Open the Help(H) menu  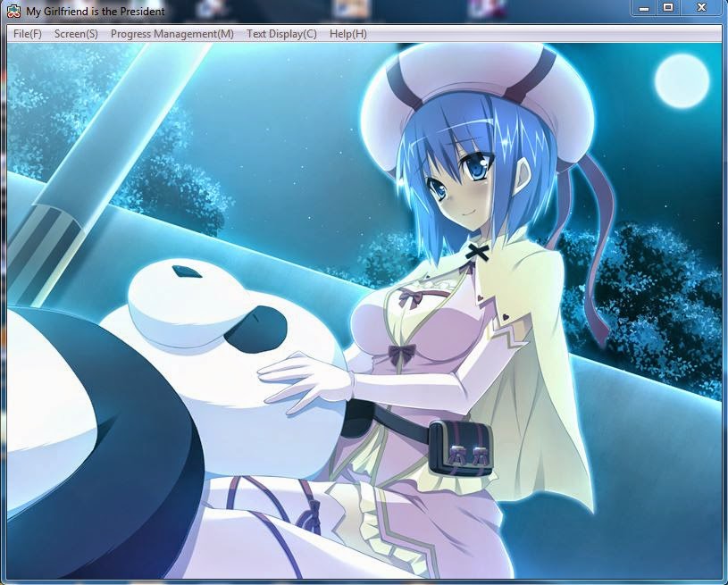click(347, 34)
